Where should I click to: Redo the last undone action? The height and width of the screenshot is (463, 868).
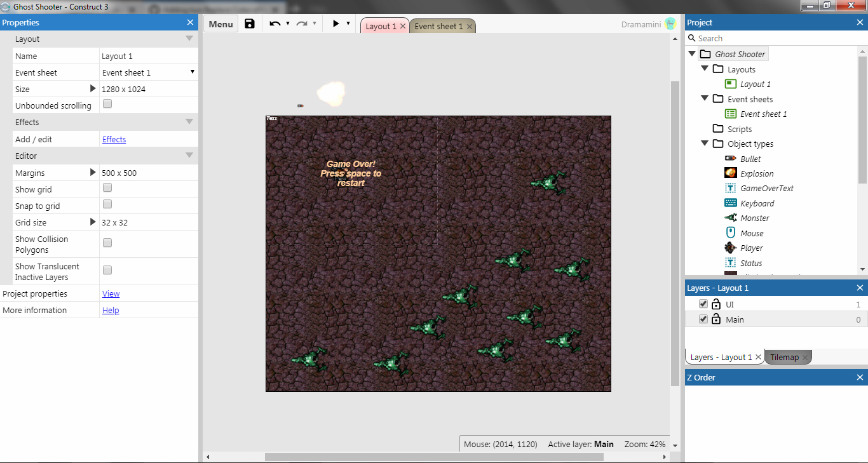coord(302,23)
